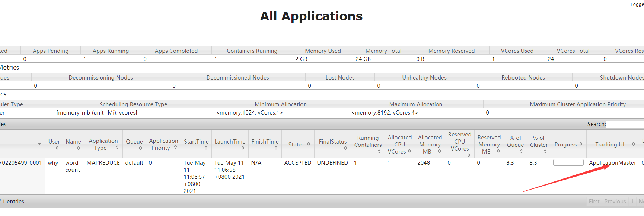Sort by Allocated CPU VCores arrows

pos(409,151)
